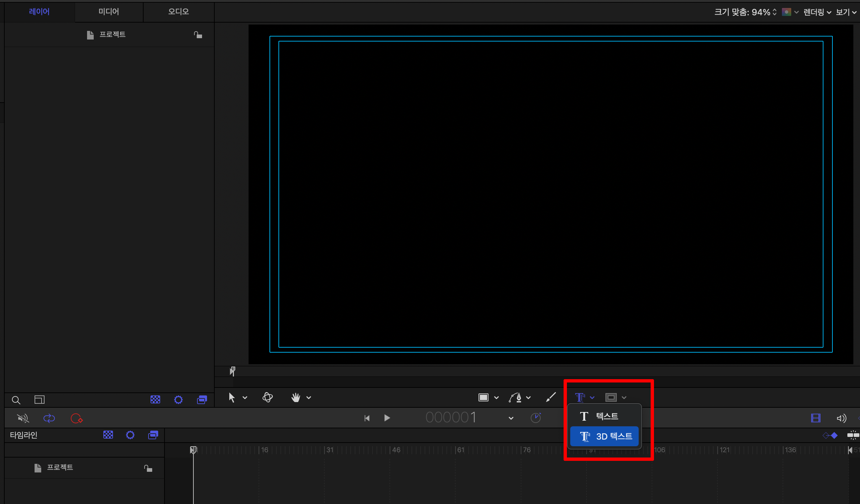Select the arrow selection tool

(232, 398)
